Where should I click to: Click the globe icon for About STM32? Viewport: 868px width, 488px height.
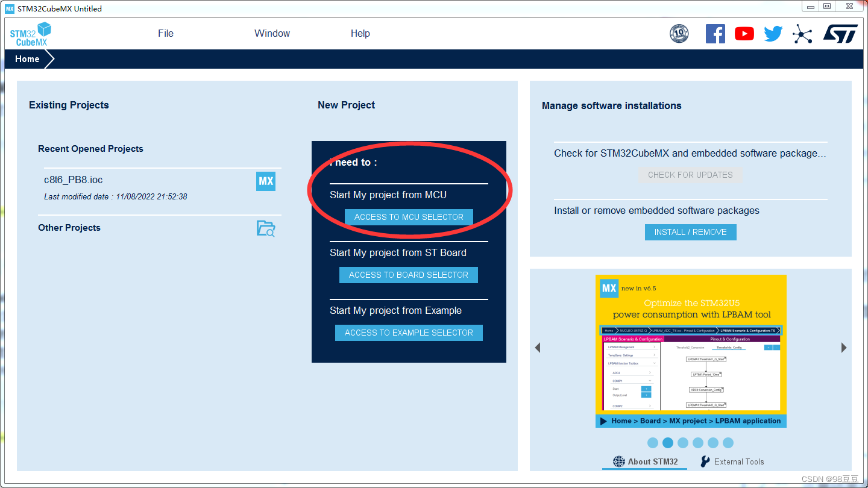[x=619, y=461]
